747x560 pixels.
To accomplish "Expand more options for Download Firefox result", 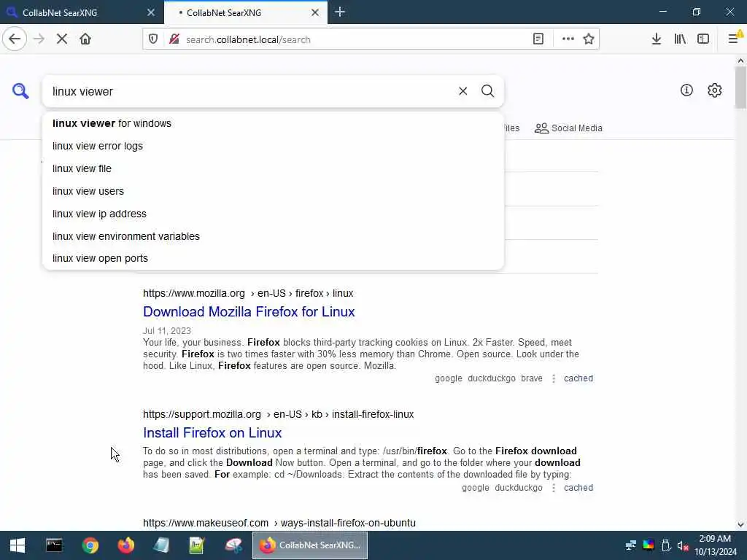I will pyautogui.click(x=554, y=378).
